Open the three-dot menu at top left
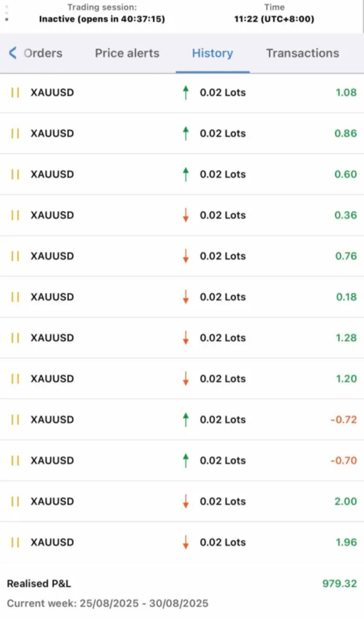The height and width of the screenshot is (619, 364). 6,11
